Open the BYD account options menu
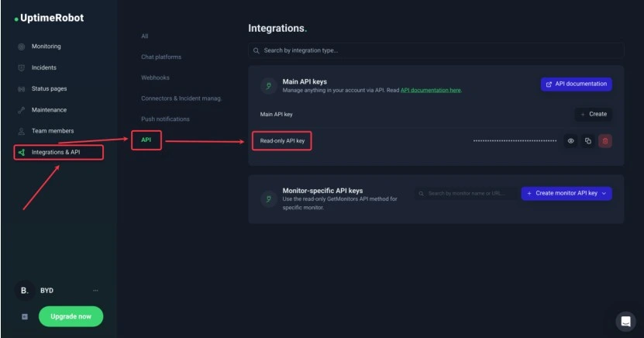This screenshot has height=338, width=644. pos(95,291)
